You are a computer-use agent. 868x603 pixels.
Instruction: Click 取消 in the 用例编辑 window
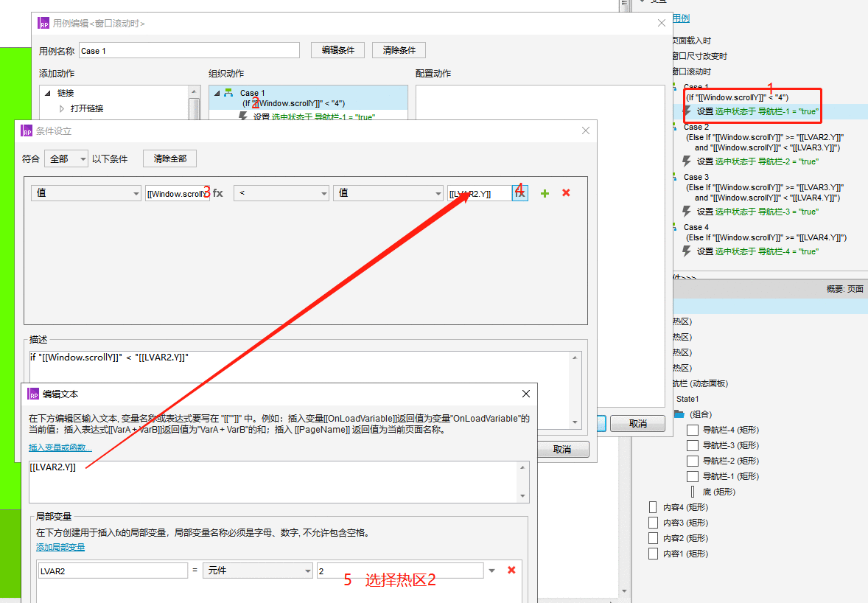637,424
